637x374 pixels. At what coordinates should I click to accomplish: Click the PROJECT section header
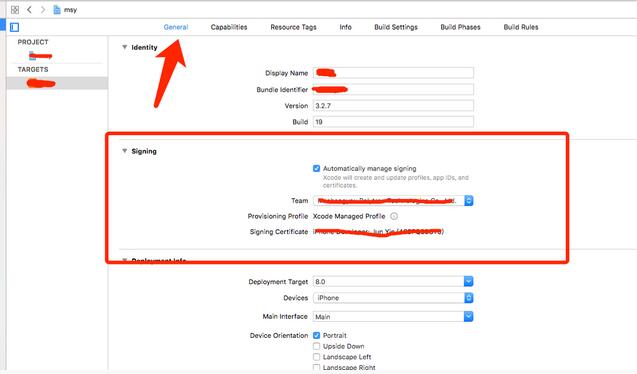[33, 42]
